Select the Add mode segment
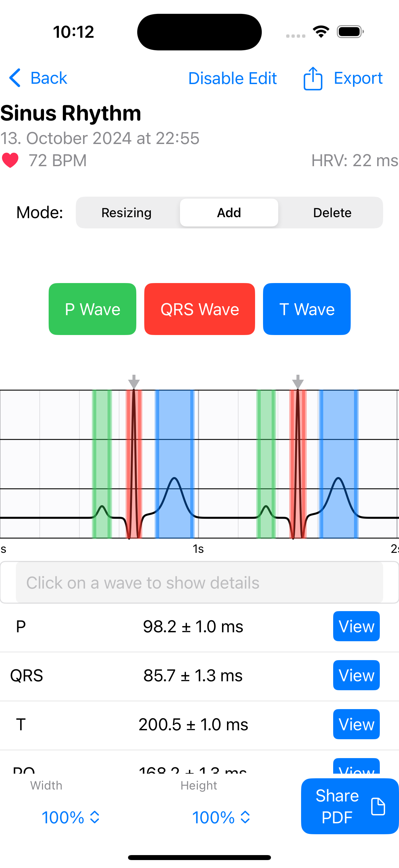 point(229,213)
